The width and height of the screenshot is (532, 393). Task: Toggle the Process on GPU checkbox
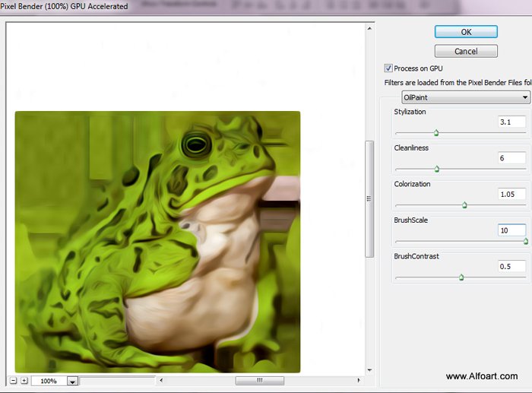click(x=388, y=68)
